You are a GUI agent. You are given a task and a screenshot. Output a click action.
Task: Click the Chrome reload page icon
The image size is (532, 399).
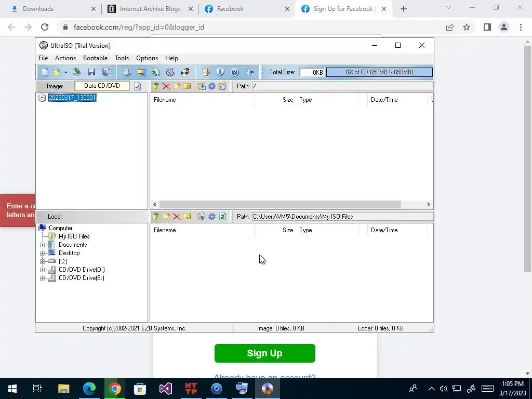(x=45, y=27)
